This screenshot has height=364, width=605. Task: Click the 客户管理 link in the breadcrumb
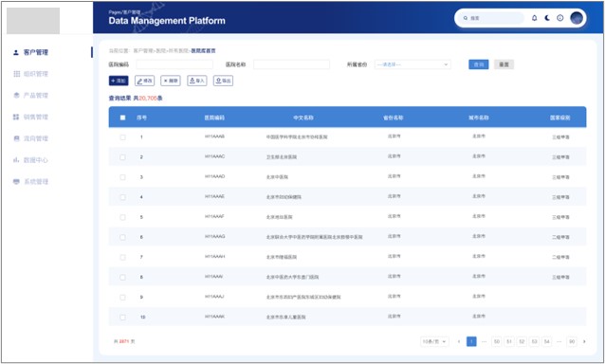(143, 51)
